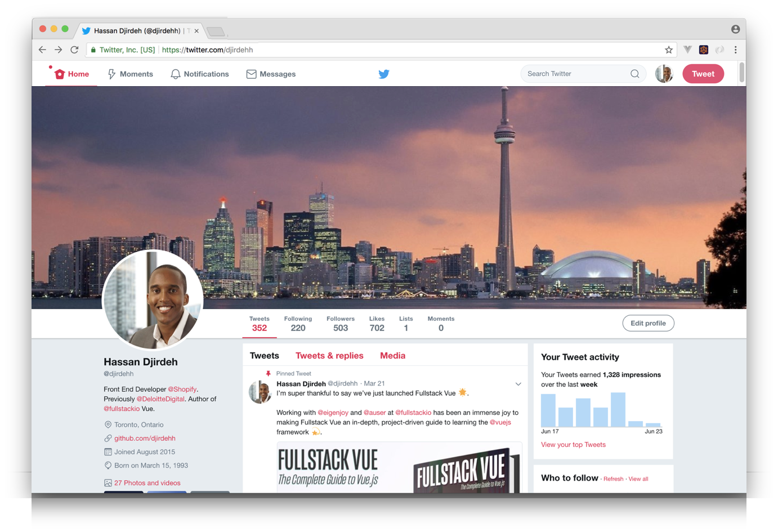Open the Fullstack Vue book image
Viewport: 778px width, 532px height.
[399, 467]
